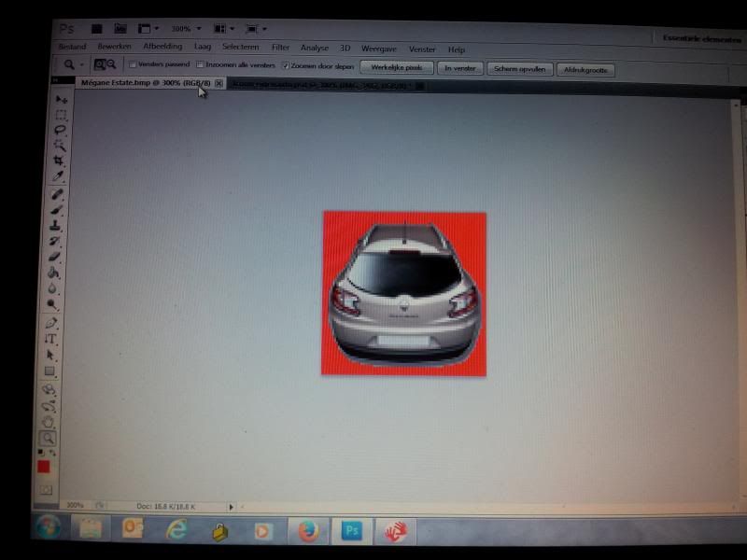Screen dimensions: 747x560
Task: Select the Dodge tool
Action: [x=52, y=304]
